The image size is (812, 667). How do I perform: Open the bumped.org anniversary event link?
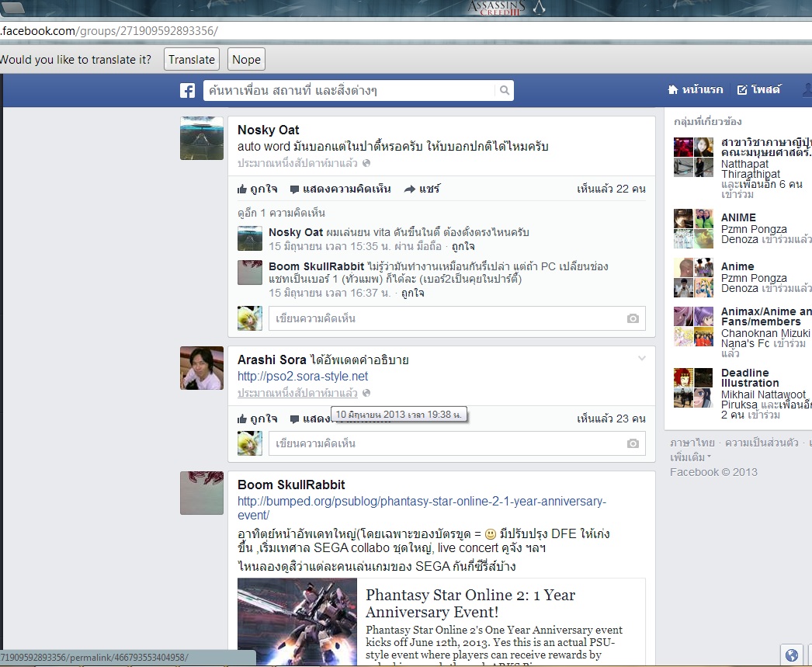(x=422, y=508)
